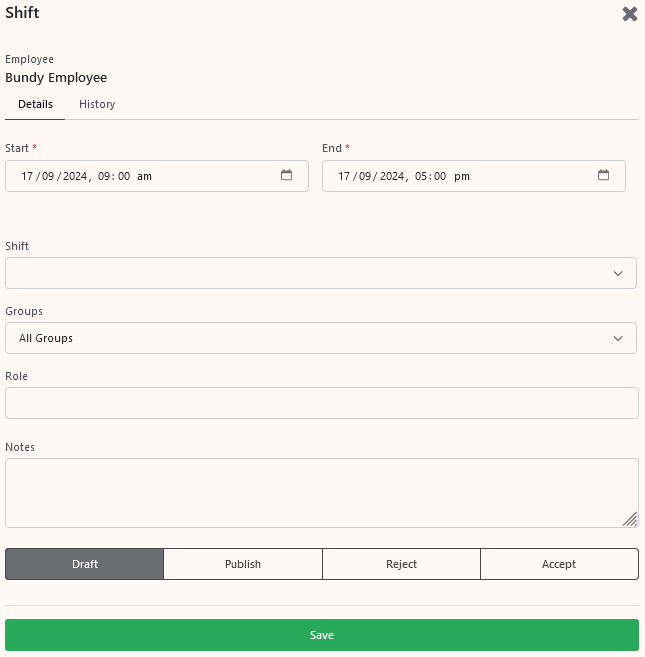Set shift status to Publish

click(243, 564)
